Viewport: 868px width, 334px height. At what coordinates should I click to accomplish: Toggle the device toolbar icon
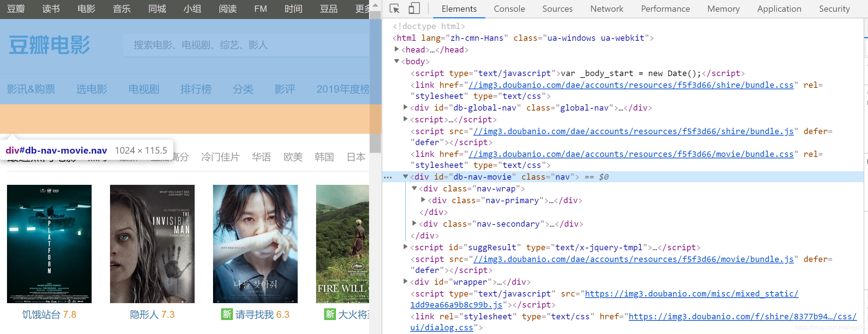coord(414,8)
